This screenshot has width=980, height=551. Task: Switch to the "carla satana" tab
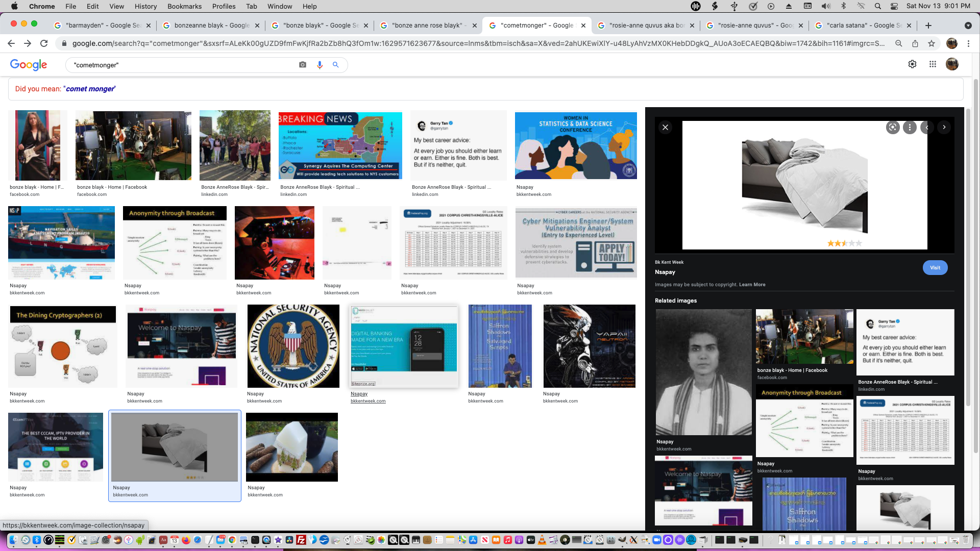tap(863, 25)
